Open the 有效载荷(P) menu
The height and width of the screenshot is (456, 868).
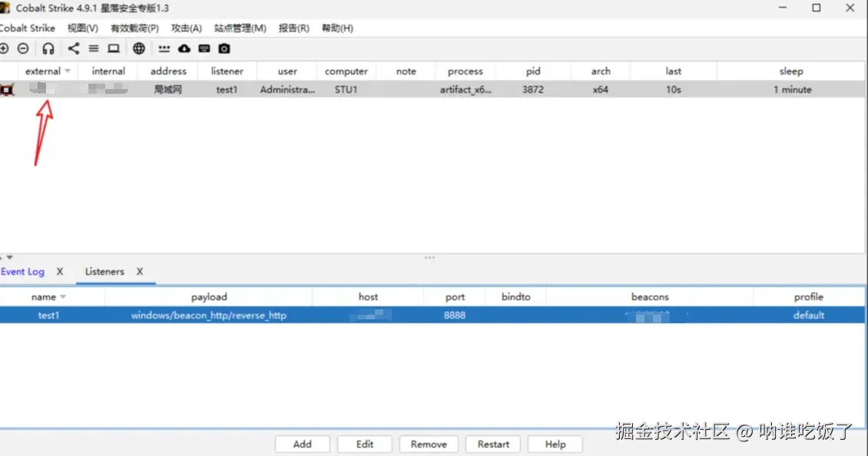[x=134, y=28]
